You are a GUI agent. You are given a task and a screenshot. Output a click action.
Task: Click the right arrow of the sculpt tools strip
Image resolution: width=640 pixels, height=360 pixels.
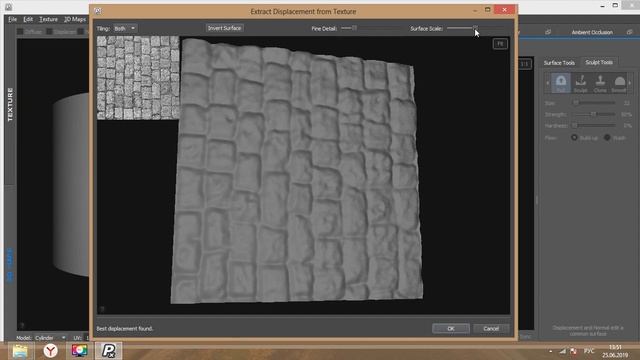[630, 83]
